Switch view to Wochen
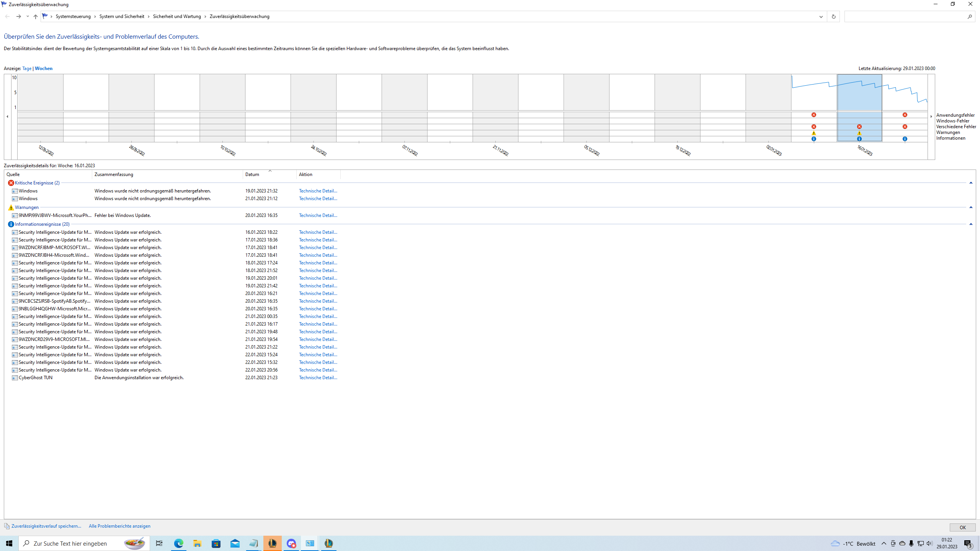This screenshot has height=551, width=980. (x=44, y=68)
